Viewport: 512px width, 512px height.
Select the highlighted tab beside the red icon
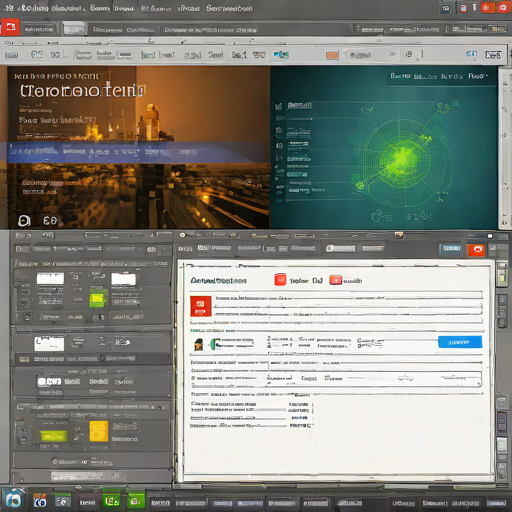pos(74,28)
